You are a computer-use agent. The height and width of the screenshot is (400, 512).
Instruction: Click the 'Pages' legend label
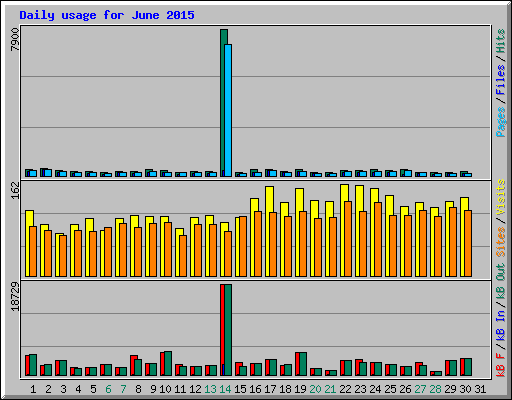[501, 122]
